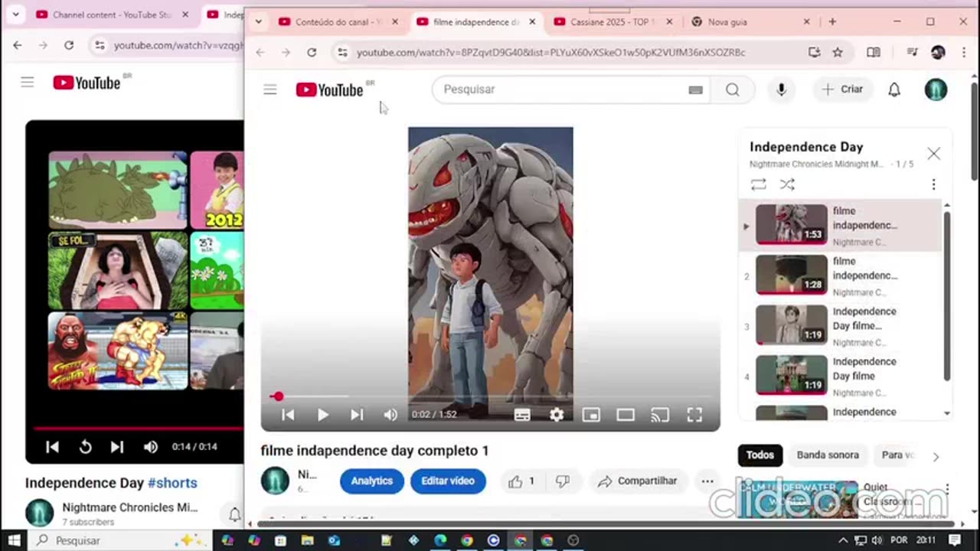Show more filter chips with right arrow

point(936,457)
